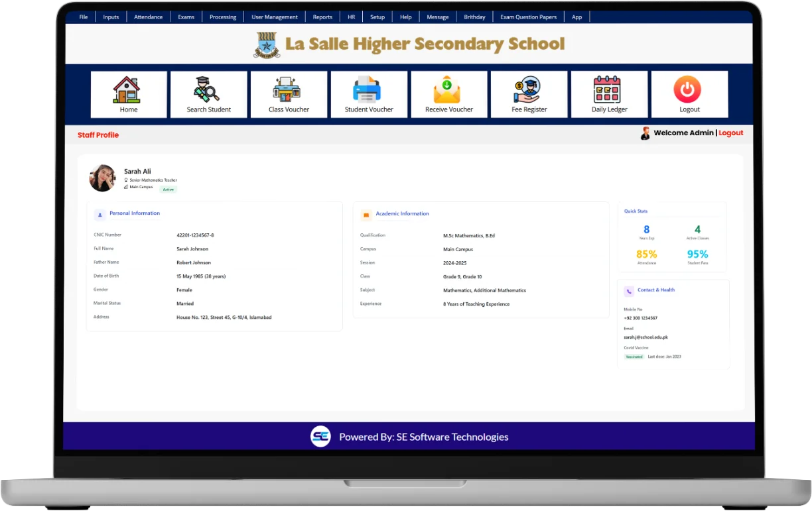Click Sarah Ali's profile photo

(103, 178)
